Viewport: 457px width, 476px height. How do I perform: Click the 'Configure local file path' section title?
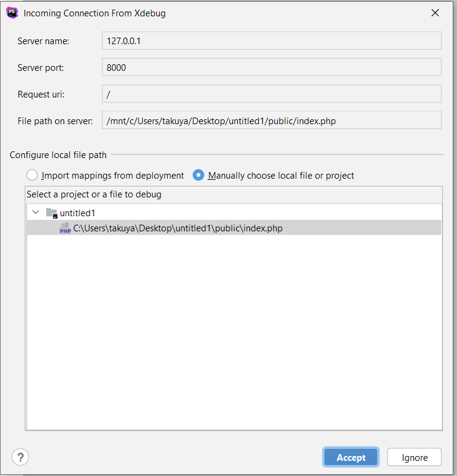coord(58,155)
